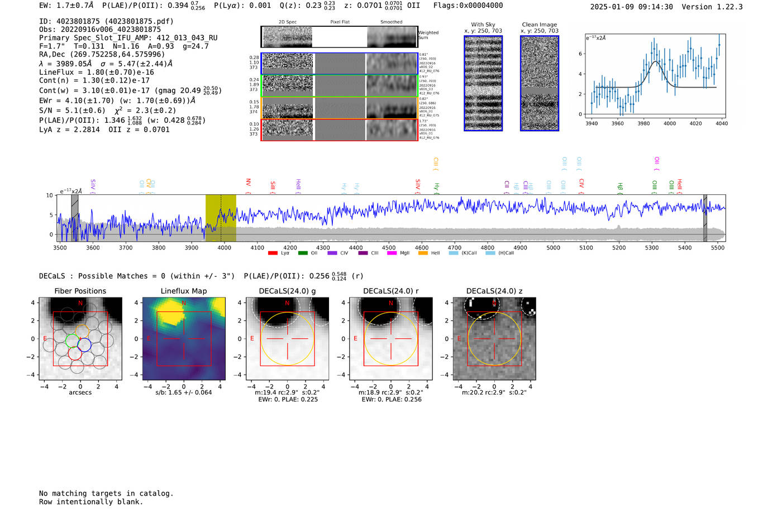Click the green Hβ line marker
Screen dimensions: 782x532
point(619,188)
